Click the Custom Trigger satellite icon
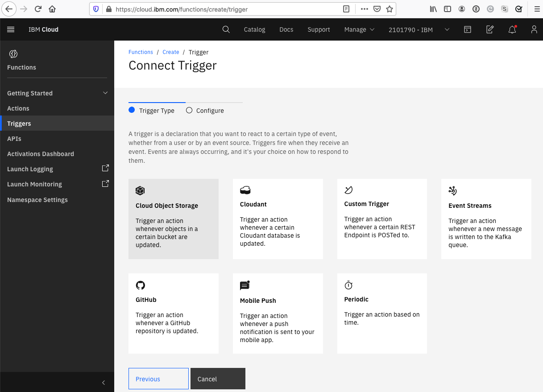The height and width of the screenshot is (392, 543). pyautogui.click(x=348, y=190)
